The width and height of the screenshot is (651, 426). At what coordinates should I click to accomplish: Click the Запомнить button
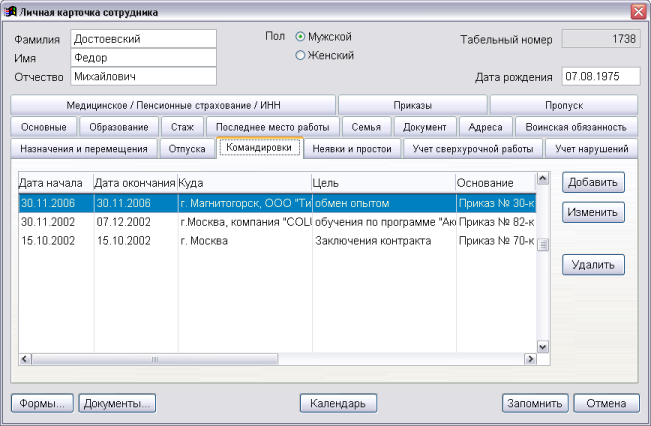(x=534, y=404)
